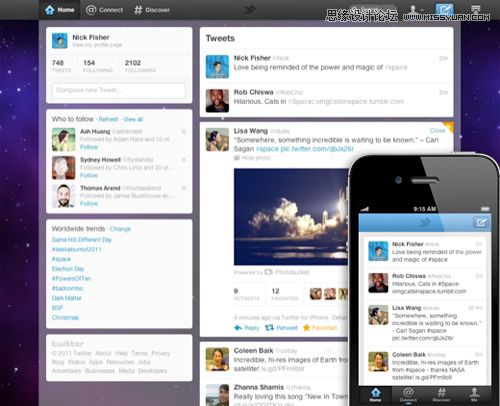Open trend Same Hill Different Day
This screenshot has width=500, height=406.
point(82,240)
